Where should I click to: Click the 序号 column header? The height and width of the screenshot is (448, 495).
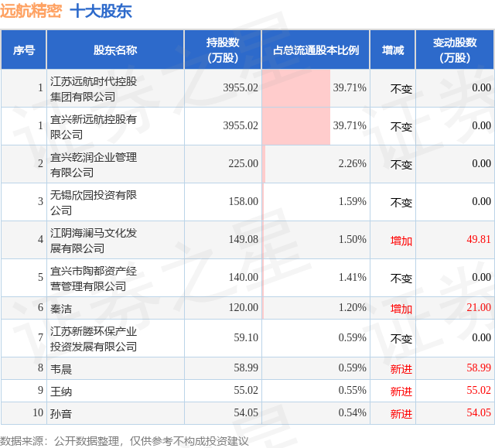coord(24,50)
